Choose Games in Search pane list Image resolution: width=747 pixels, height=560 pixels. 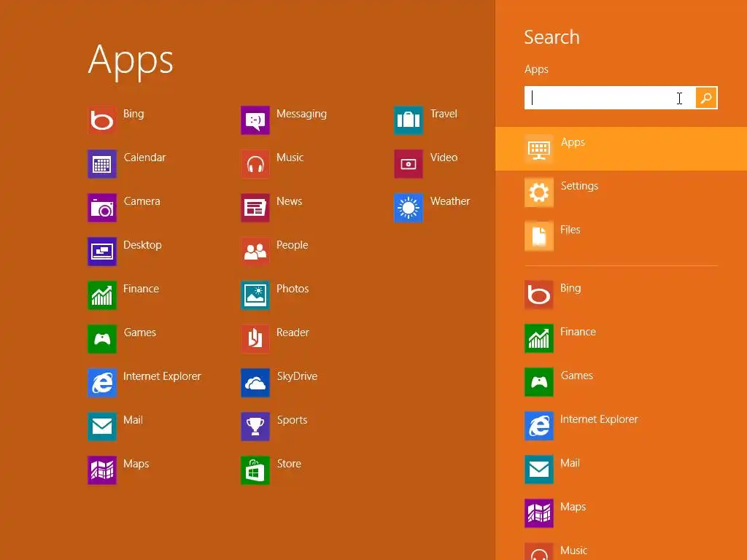(x=622, y=382)
